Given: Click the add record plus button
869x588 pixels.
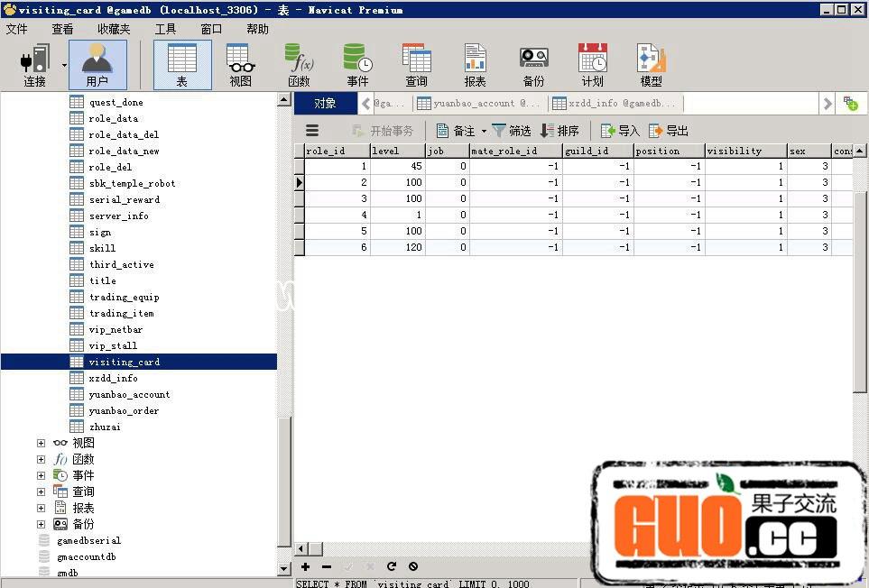Looking at the screenshot, I should tap(305, 566).
